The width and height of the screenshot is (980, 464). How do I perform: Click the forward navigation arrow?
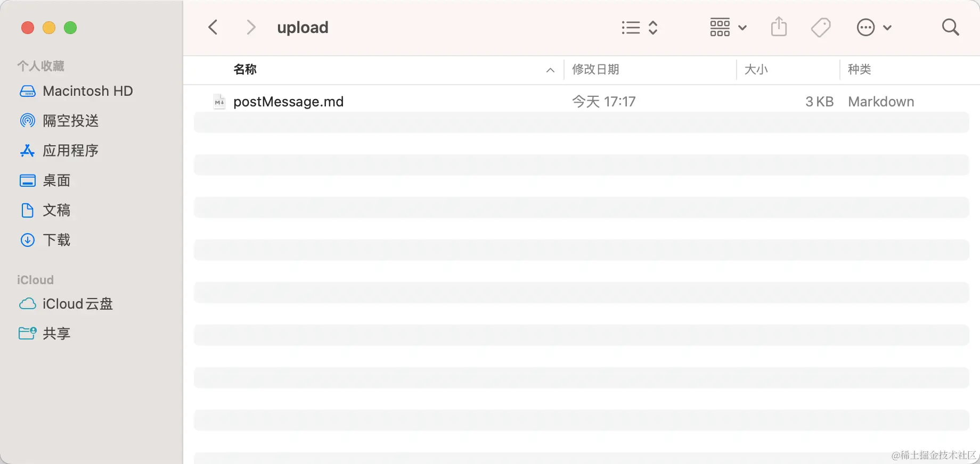coord(251,27)
